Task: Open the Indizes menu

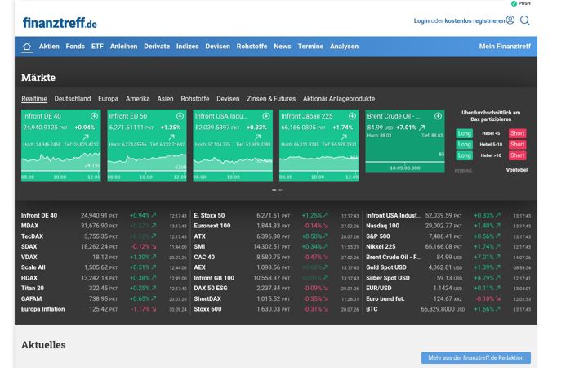Action: 188,47
